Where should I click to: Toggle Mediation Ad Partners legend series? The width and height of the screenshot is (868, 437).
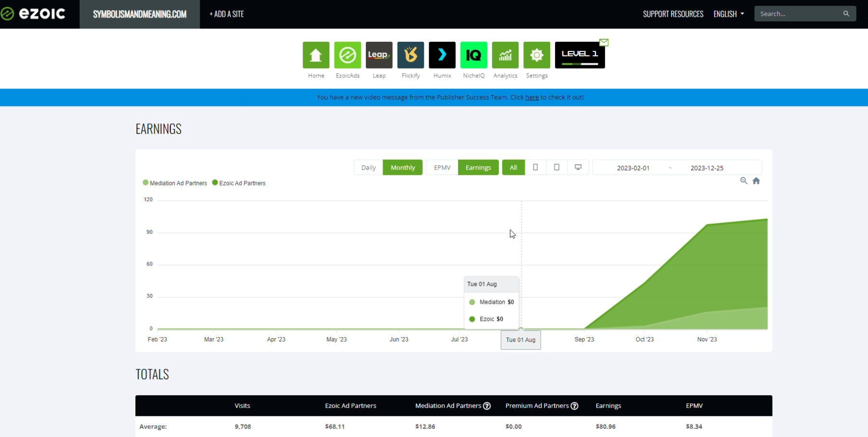pos(175,183)
